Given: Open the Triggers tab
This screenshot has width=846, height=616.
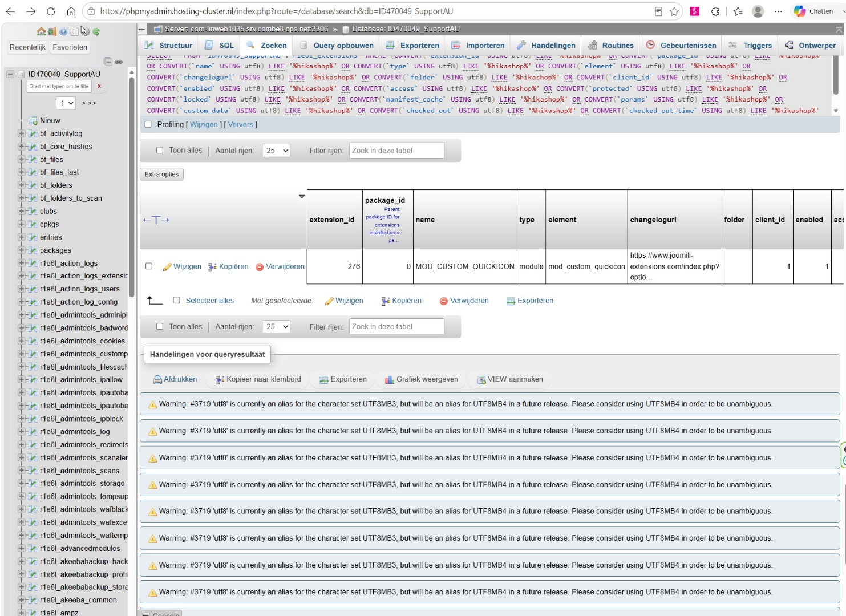Looking at the screenshot, I should coord(750,46).
